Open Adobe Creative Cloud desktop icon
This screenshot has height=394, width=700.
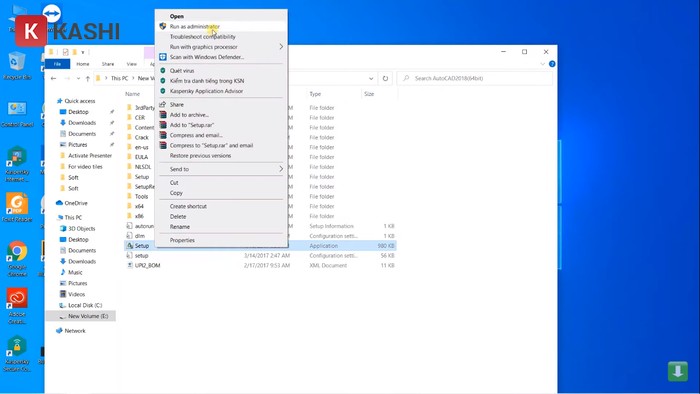point(17,306)
